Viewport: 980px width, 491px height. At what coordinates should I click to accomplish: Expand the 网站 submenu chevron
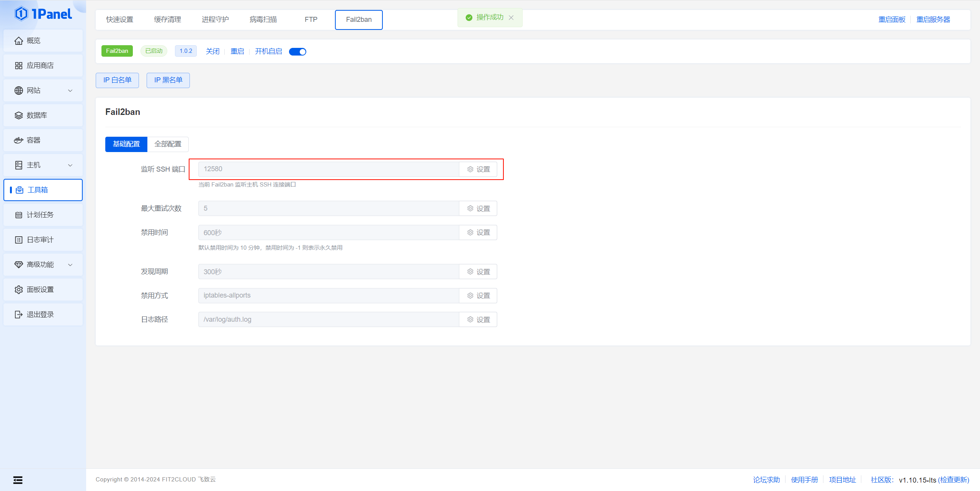(70, 91)
